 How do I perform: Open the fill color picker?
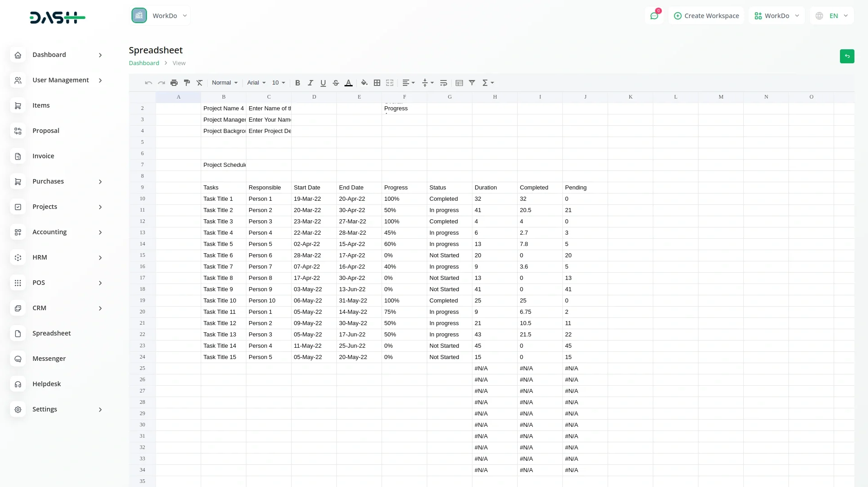[364, 83]
